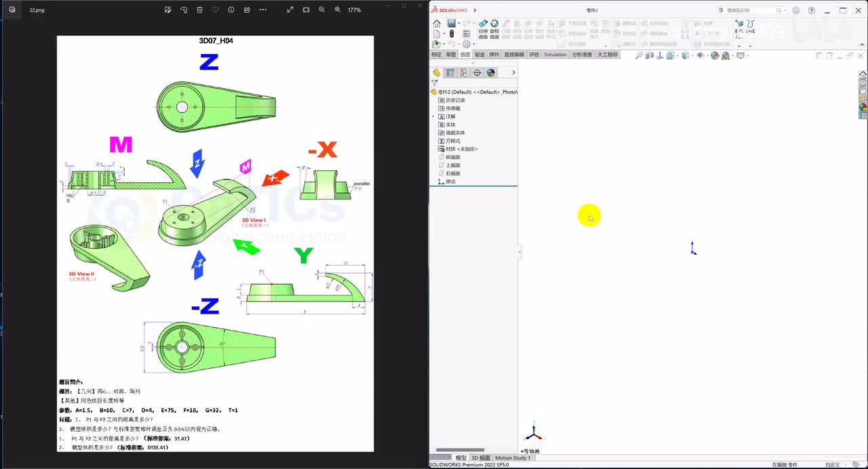This screenshot has width=868, height=469.
Task: Open the 模型 bottom tab
Action: coord(461,458)
